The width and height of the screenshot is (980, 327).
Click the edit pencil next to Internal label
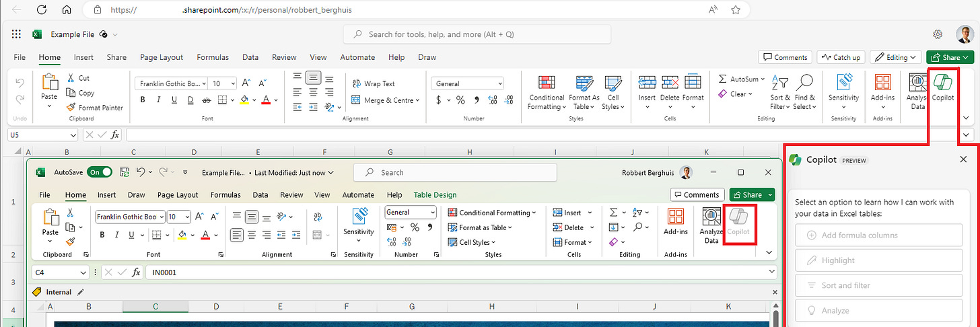[81, 292]
